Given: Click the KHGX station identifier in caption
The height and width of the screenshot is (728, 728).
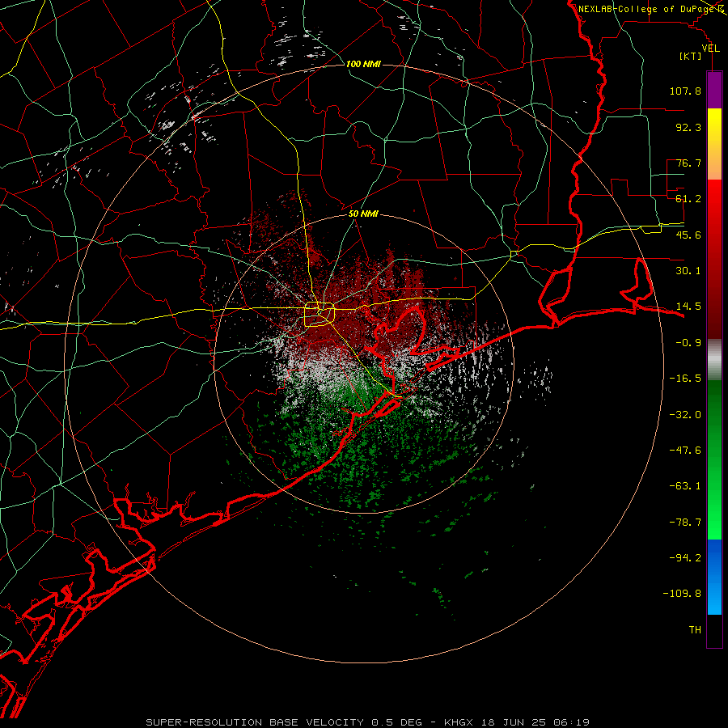Looking at the screenshot, I should pyautogui.click(x=459, y=722).
